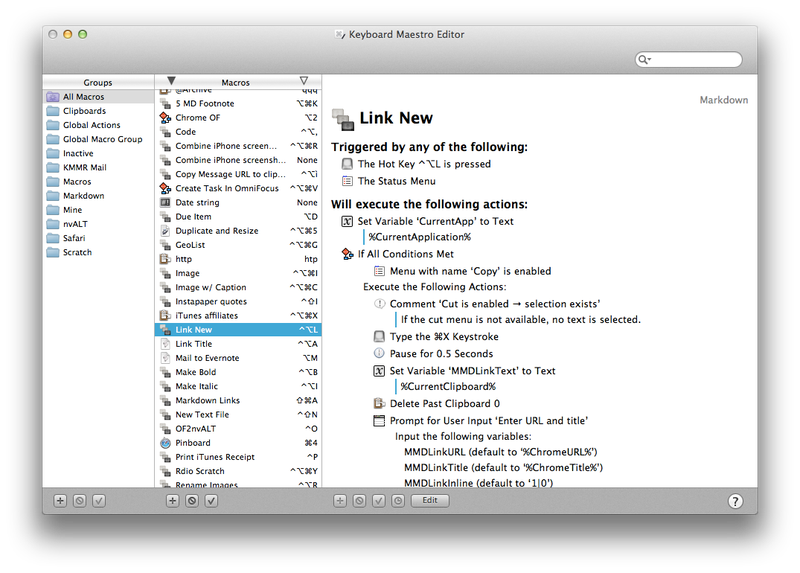Click the Pause for 0.5 Seconds clock icon

click(x=379, y=353)
